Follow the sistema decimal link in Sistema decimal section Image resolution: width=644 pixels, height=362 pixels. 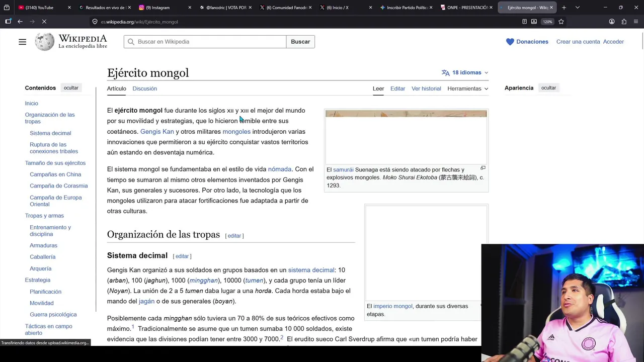(311, 270)
